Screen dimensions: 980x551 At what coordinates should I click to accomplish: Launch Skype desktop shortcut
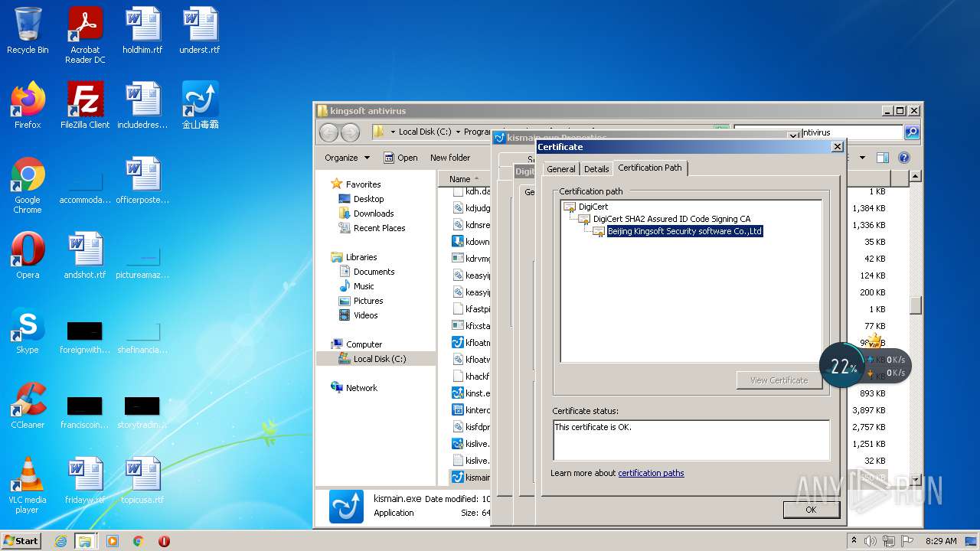(28, 331)
